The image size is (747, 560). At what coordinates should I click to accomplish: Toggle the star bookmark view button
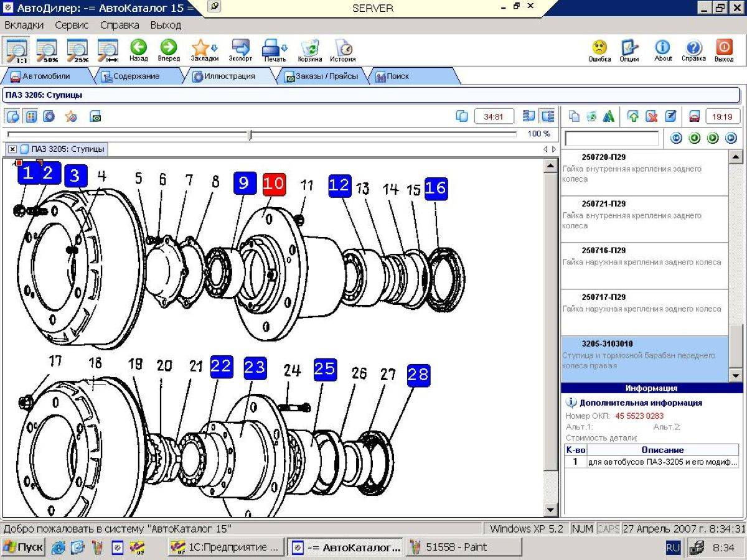[71, 116]
